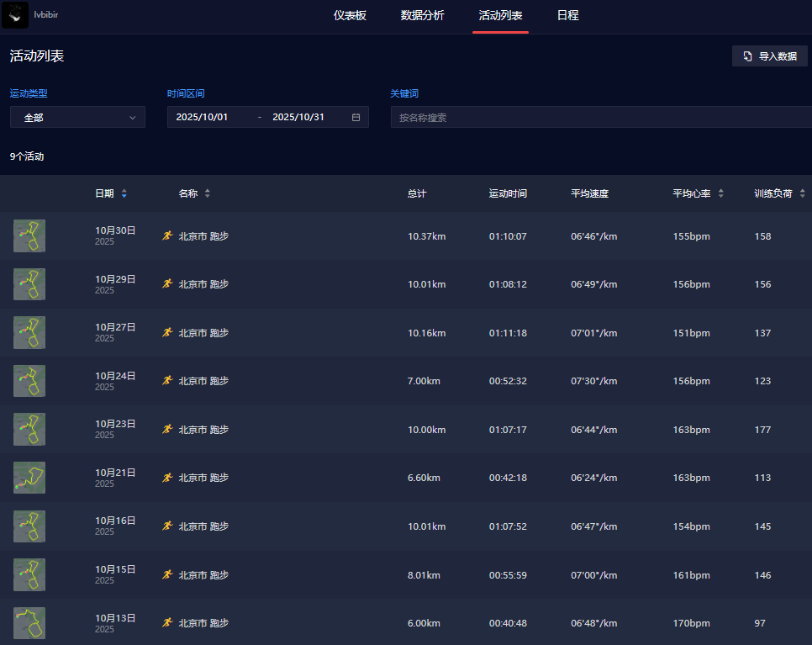Sort by 训练负荷 using its sort arrows
The width and height of the screenshot is (812, 645).
(x=802, y=193)
